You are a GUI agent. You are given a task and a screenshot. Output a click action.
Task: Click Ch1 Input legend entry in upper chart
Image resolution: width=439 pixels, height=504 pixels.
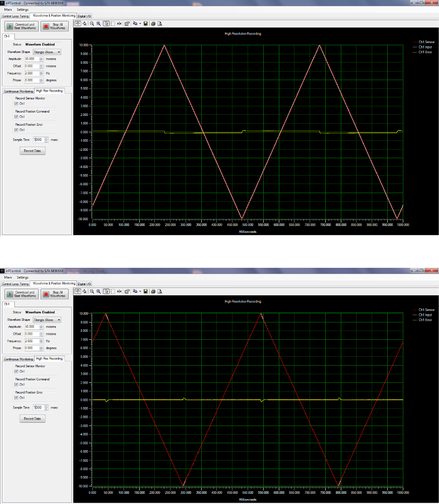(423, 47)
